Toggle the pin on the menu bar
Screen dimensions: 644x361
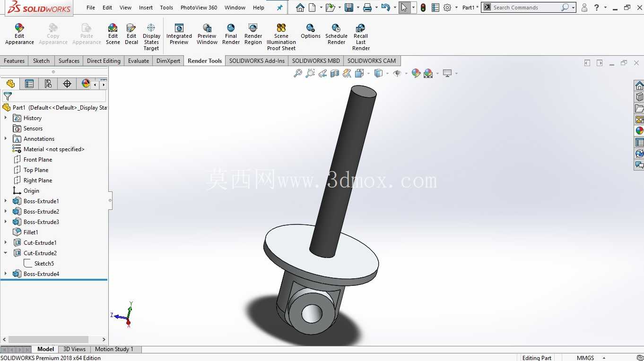point(279,8)
